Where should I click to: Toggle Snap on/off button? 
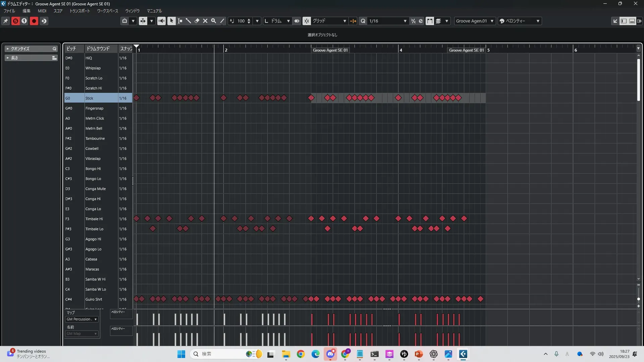[307, 21]
